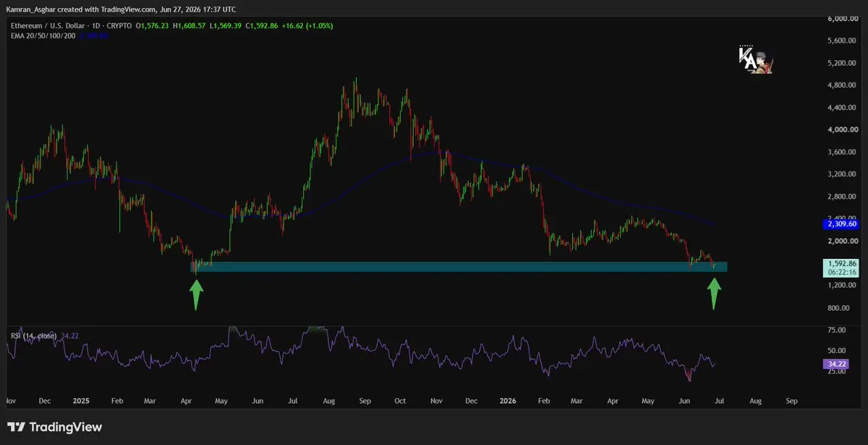868x445 pixels.
Task: Click the 1,592.86 current price tag
Action: (841, 263)
